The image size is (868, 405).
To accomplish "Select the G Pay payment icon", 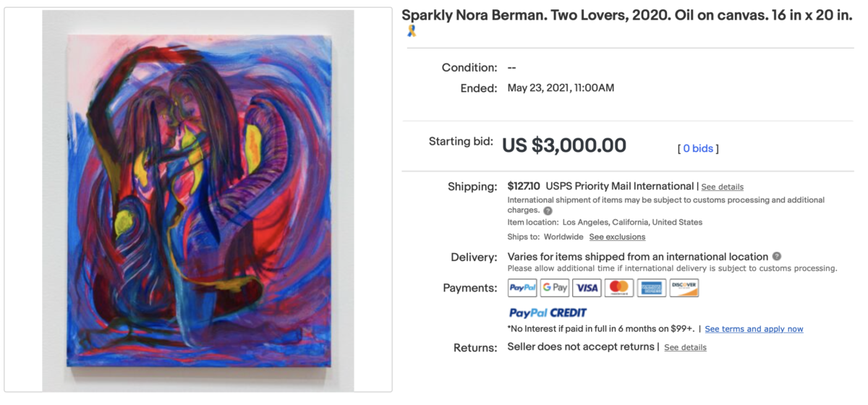I will pyautogui.click(x=555, y=288).
